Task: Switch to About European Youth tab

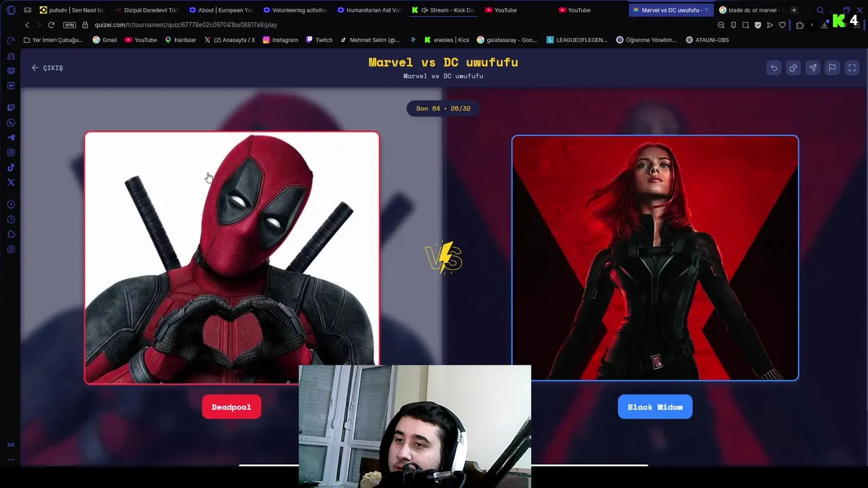Action: tap(220, 10)
